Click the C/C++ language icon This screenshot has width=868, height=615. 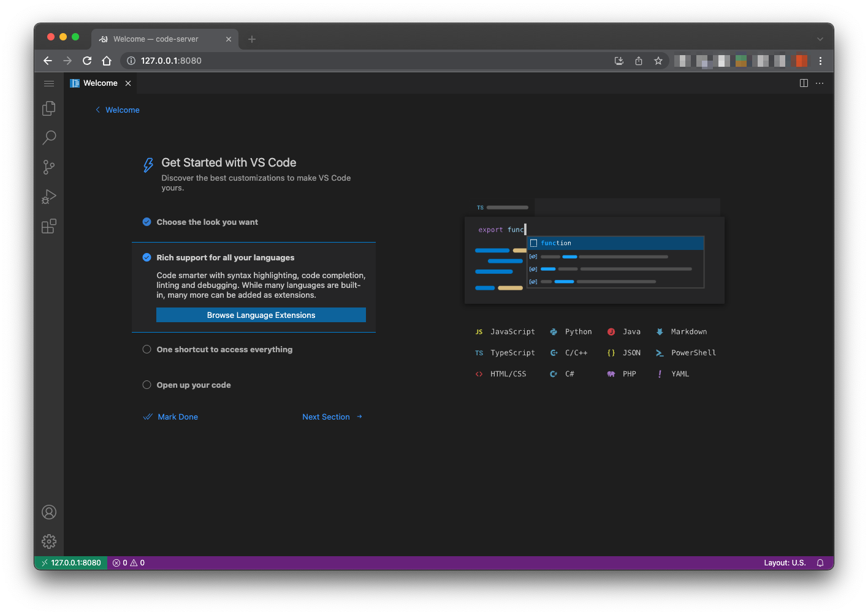(554, 353)
